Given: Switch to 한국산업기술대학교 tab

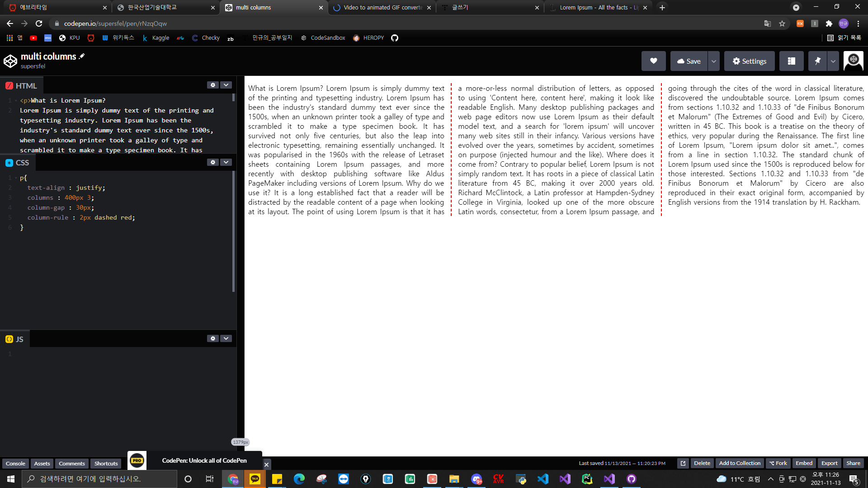Looking at the screenshot, I should (x=165, y=7).
